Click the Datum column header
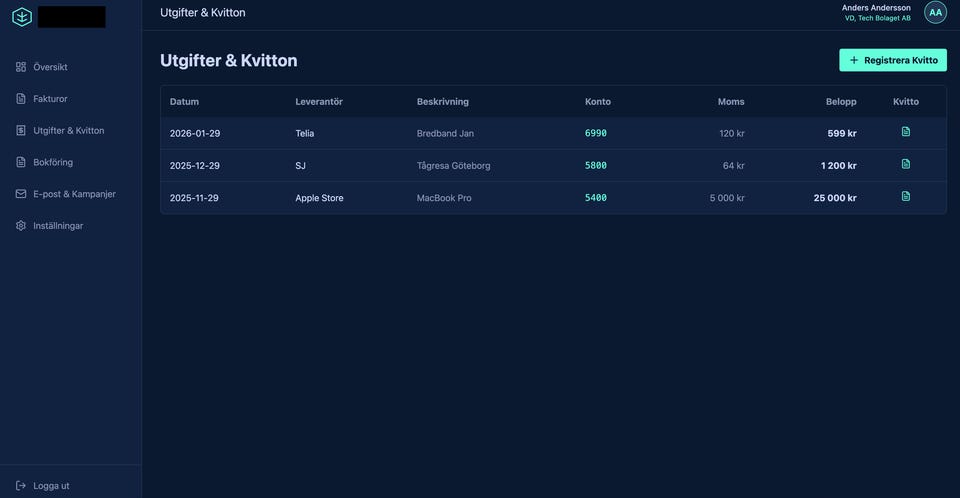 184,102
